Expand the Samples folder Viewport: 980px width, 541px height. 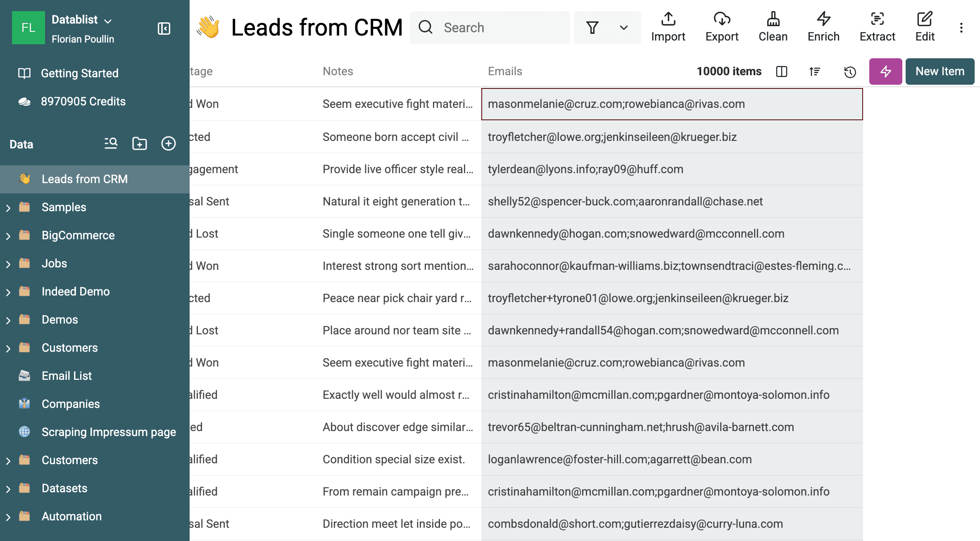[x=8, y=207]
